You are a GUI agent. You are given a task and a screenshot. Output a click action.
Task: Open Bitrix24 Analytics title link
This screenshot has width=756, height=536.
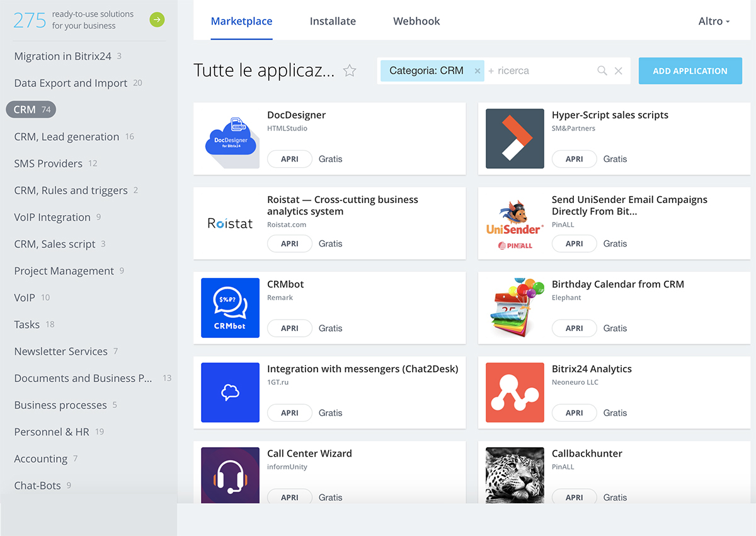click(592, 369)
